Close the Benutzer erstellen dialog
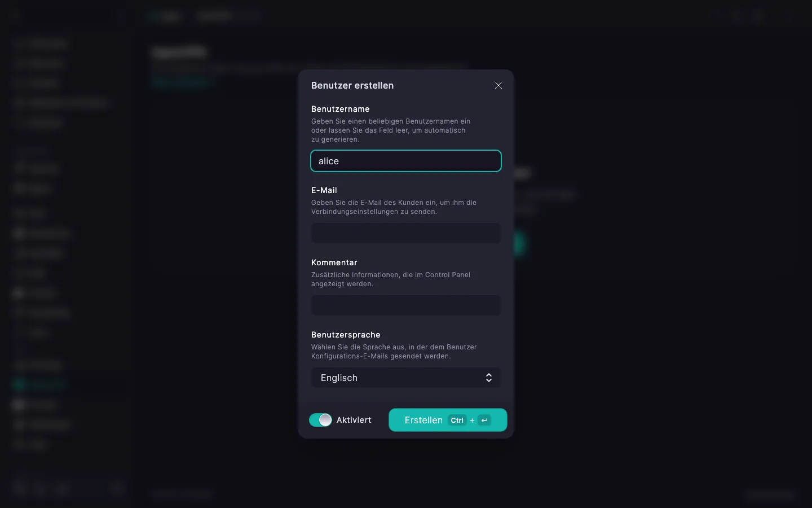This screenshot has height=508, width=812. tap(498, 85)
